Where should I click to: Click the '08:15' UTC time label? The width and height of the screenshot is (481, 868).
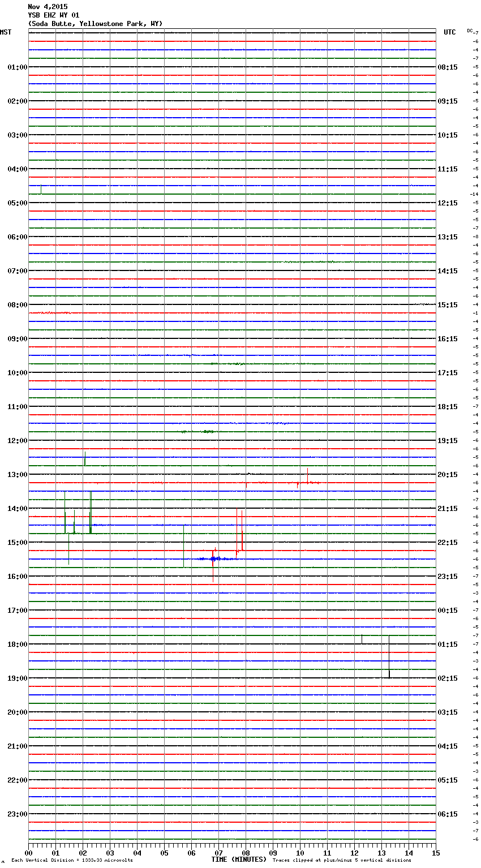(448, 67)
